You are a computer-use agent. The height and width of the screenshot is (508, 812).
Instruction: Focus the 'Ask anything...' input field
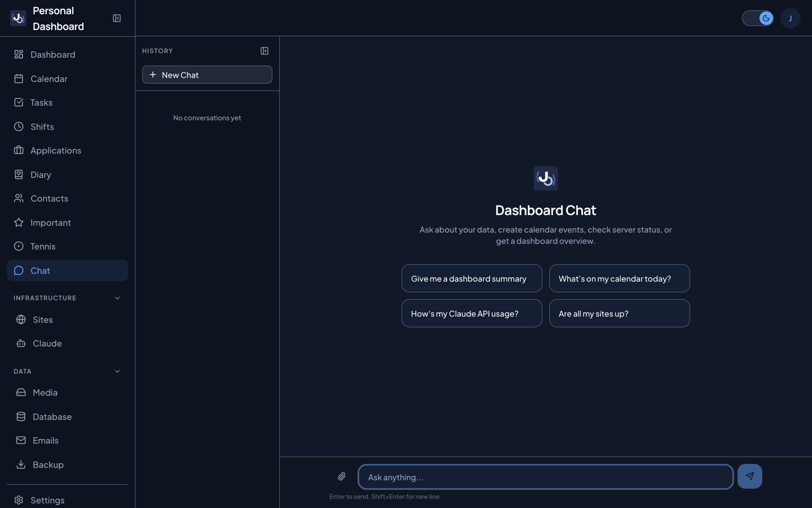[546, 477]
